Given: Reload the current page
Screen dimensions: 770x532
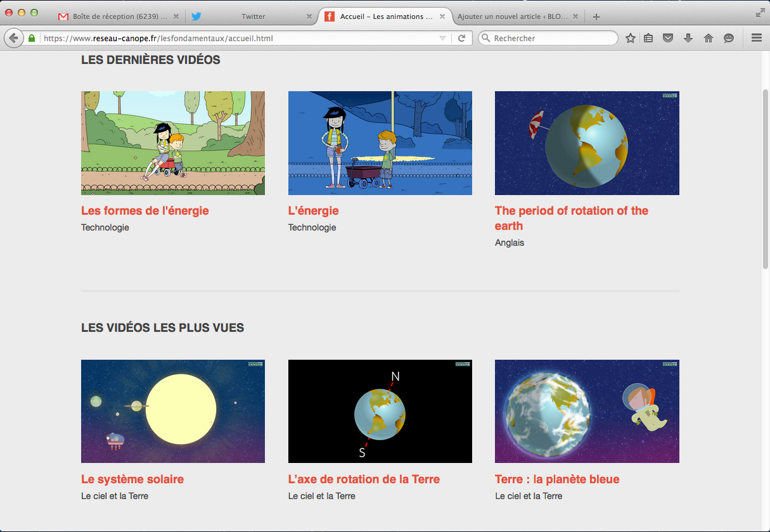Looking at the screenshot, I should click(462, 38).
